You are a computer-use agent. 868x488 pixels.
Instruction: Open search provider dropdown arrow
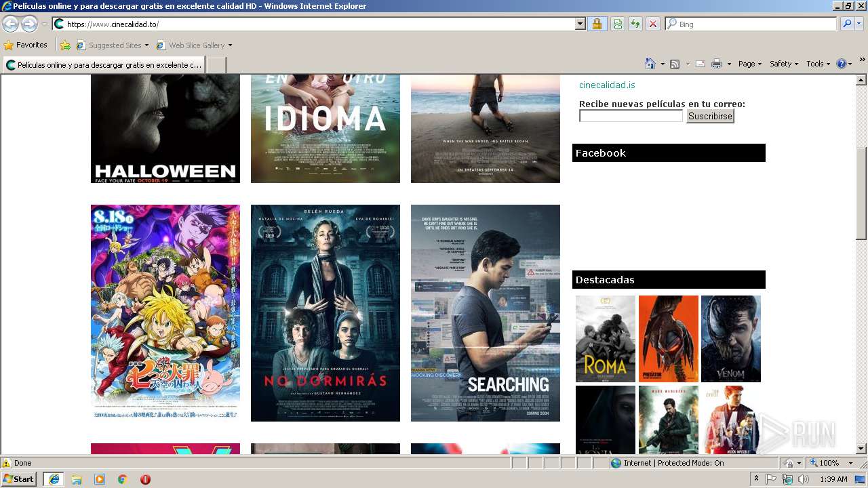point(859,24)
